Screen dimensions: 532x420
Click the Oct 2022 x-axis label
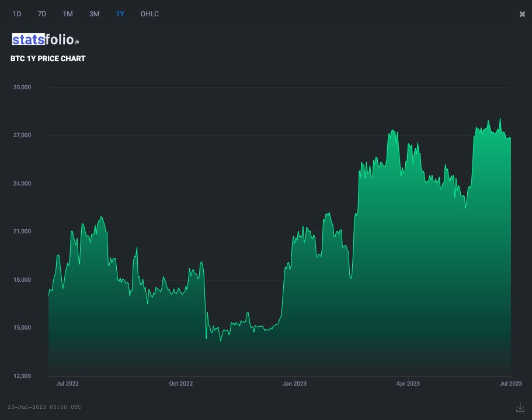coord(181,383)
